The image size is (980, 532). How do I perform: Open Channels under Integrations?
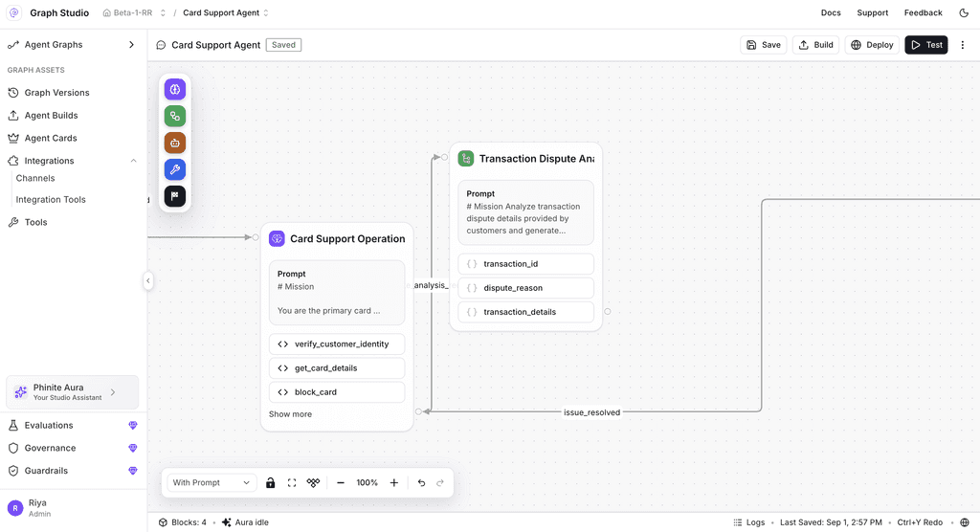pos(35,178)
